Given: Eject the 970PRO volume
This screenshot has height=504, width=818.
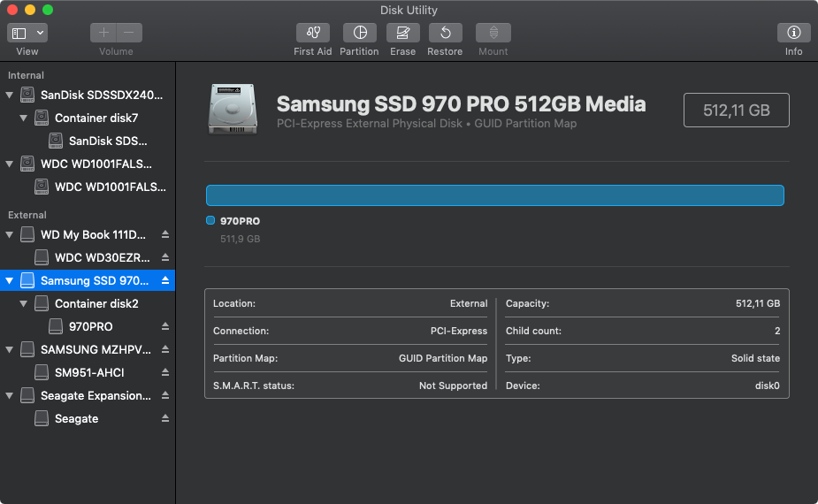Looking at the screenshot, I should click(164, 326).
